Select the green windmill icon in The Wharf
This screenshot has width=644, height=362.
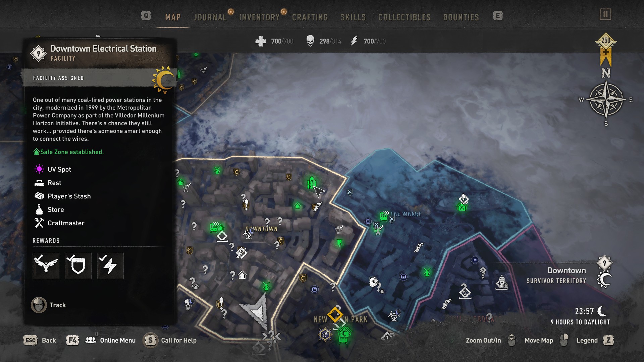click(427, 272)
